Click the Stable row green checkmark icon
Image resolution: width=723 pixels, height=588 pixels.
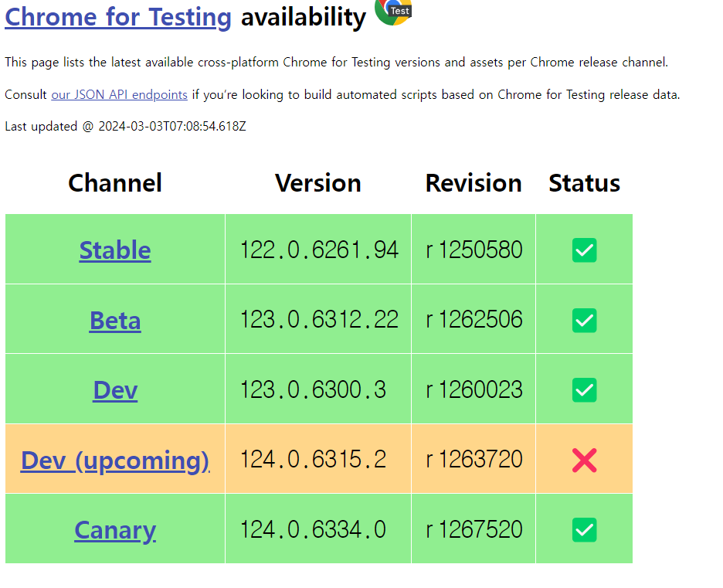point(584,250)
